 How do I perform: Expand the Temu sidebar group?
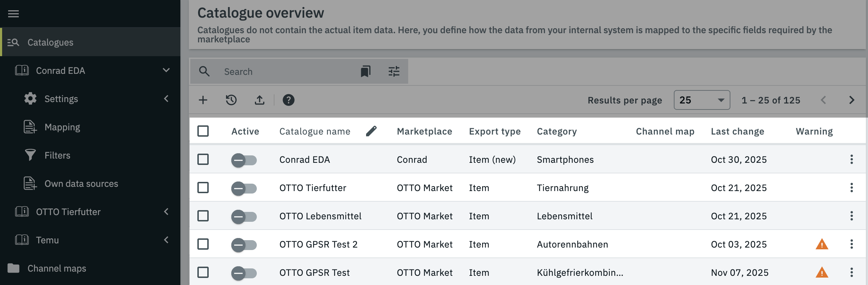tap(166, 240)
